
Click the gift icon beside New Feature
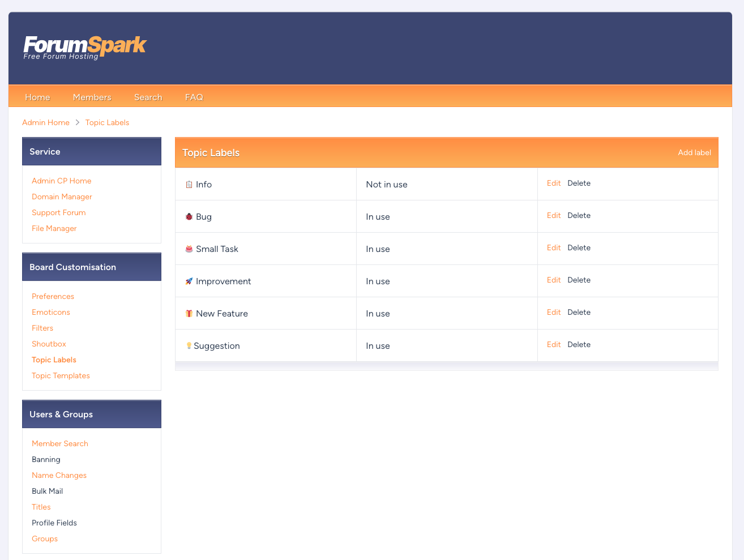(x=189, y=313)
